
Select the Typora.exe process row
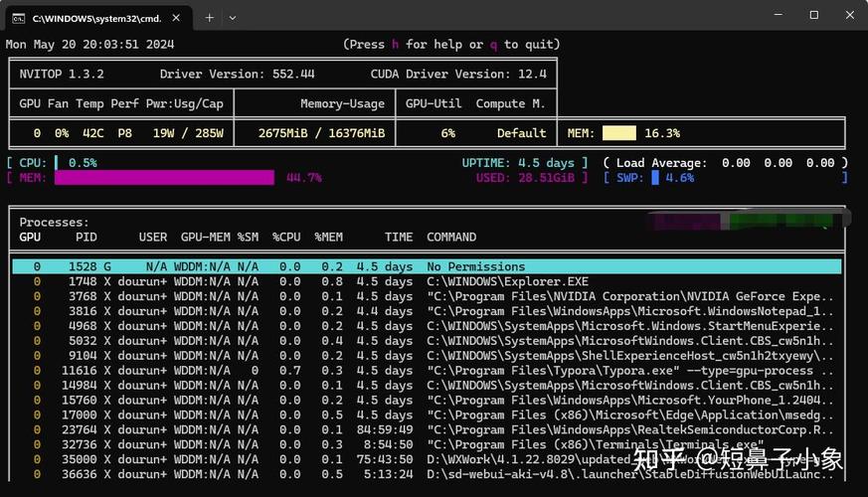pos(426,371)
